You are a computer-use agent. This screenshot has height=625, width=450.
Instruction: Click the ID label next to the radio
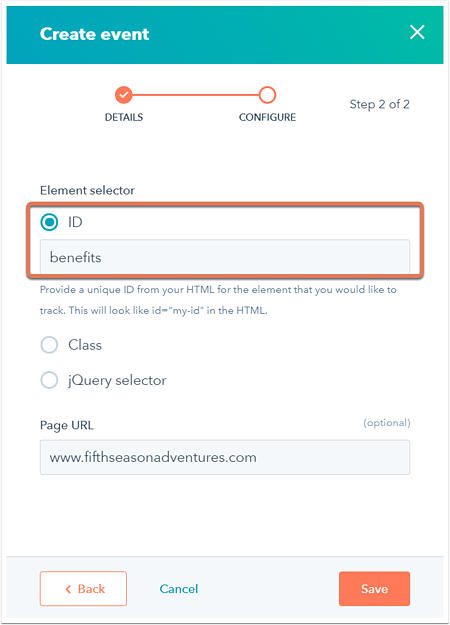(x=75, y=222)
